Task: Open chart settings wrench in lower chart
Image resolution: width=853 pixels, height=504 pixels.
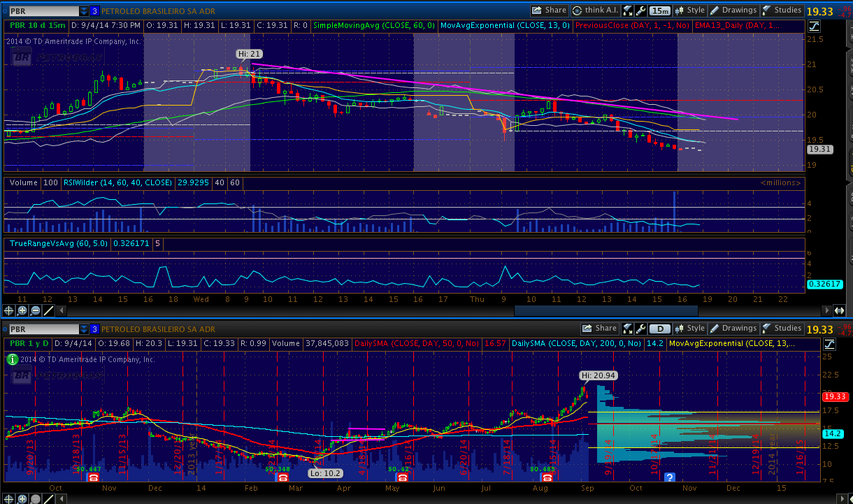Action: (640, 329)
